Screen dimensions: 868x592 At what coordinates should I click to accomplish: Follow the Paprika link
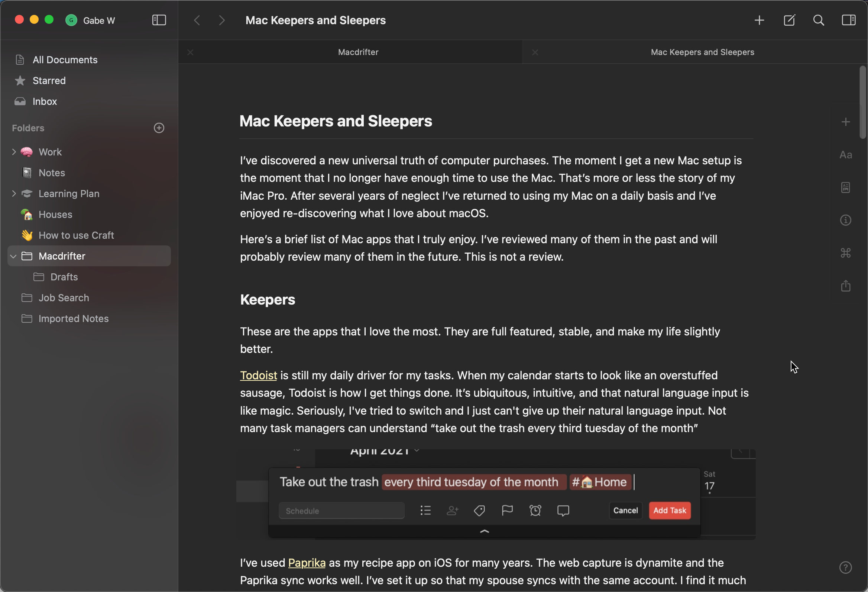coord(307,563)
